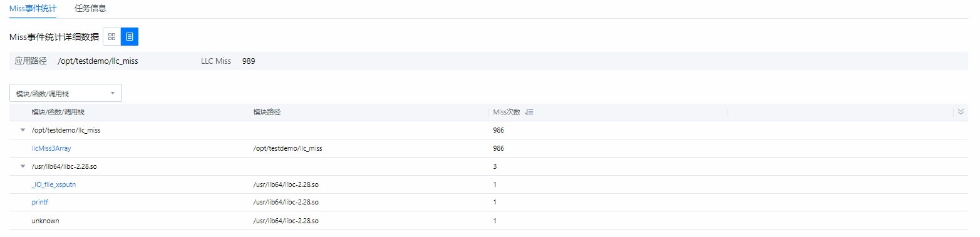
Task: Collapse the /usr/lib64/libc-2.28.so tree row
Action: pyautogui.click(x=23, y=167)
